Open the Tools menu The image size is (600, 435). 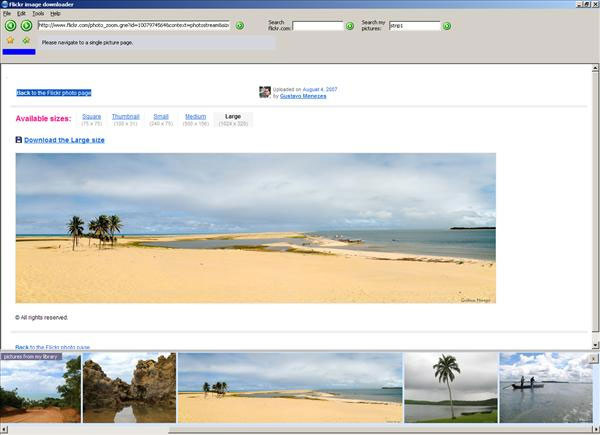coord(38,13)
